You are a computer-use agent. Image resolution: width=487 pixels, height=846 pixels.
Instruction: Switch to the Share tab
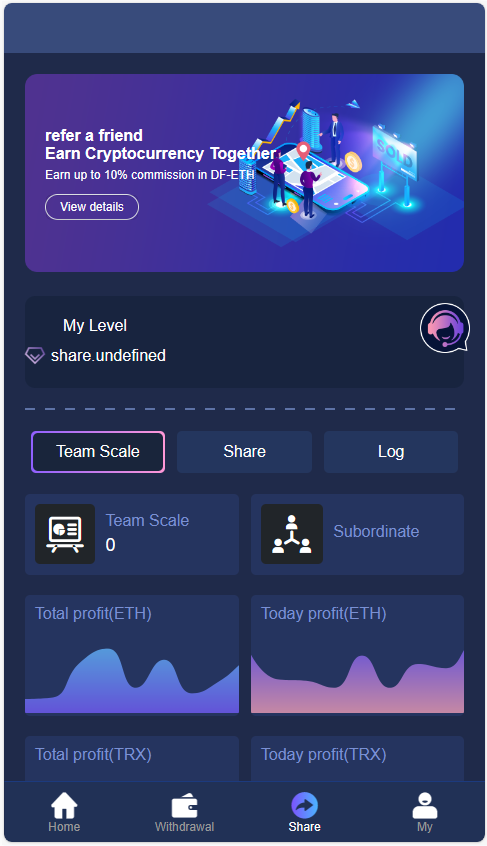click(x=244, y=452)
